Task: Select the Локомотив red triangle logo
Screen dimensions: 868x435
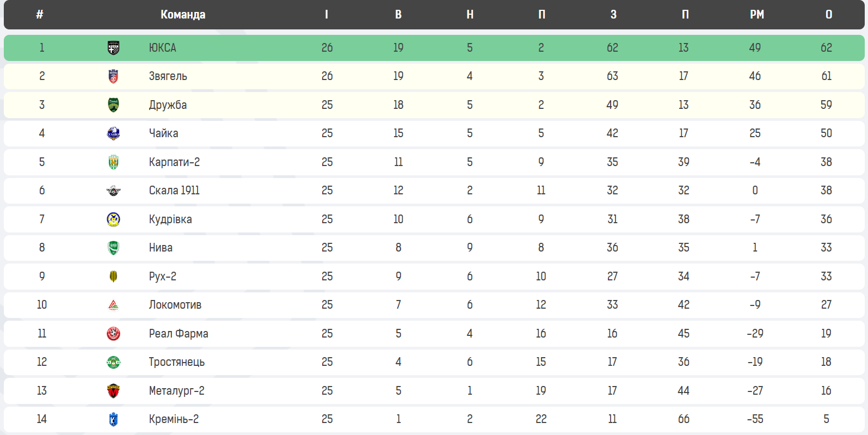Action: click(113, 305)
